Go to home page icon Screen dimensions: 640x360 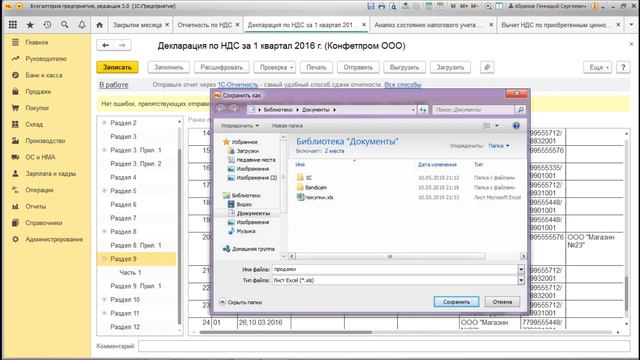tap(100, 25)
